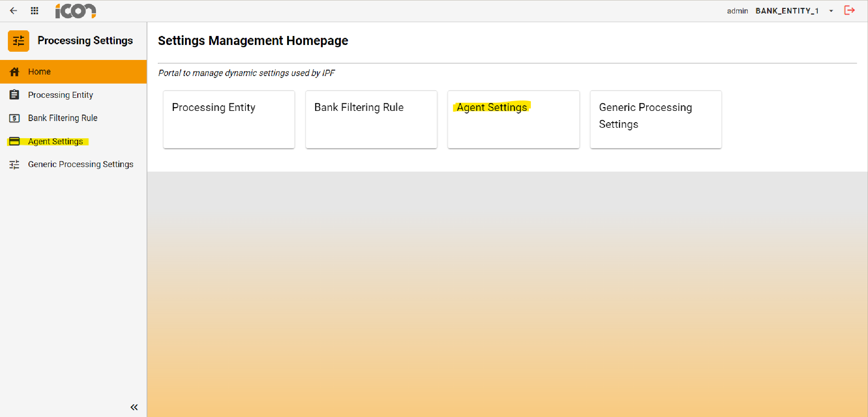Click the back arrow icon
The width and height of the screenshot is (868, 417).
pos(13,10)
